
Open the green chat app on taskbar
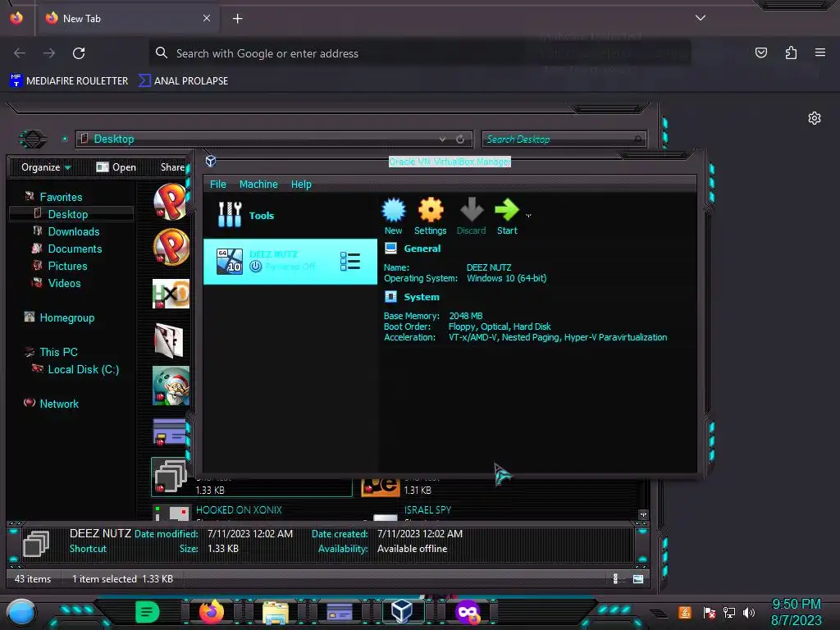click(x=148, y=612)
